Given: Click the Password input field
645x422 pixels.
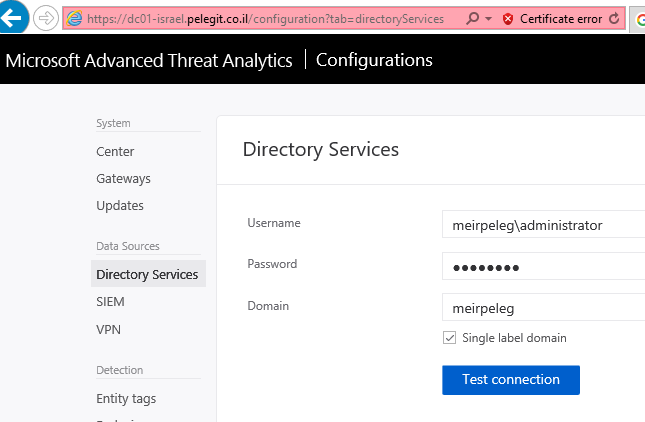Looking at the screenshot, I should tap(543, 266).
